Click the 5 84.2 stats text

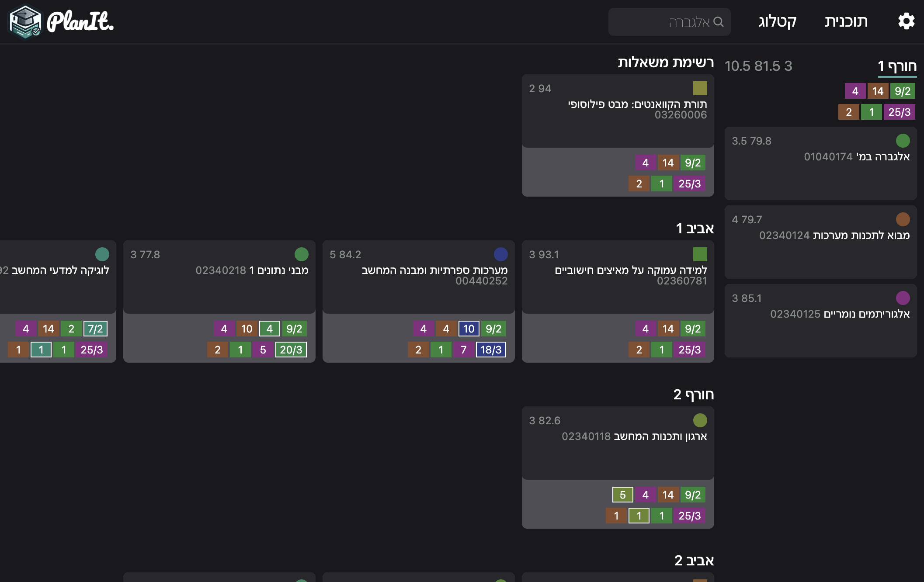(345, 254)
